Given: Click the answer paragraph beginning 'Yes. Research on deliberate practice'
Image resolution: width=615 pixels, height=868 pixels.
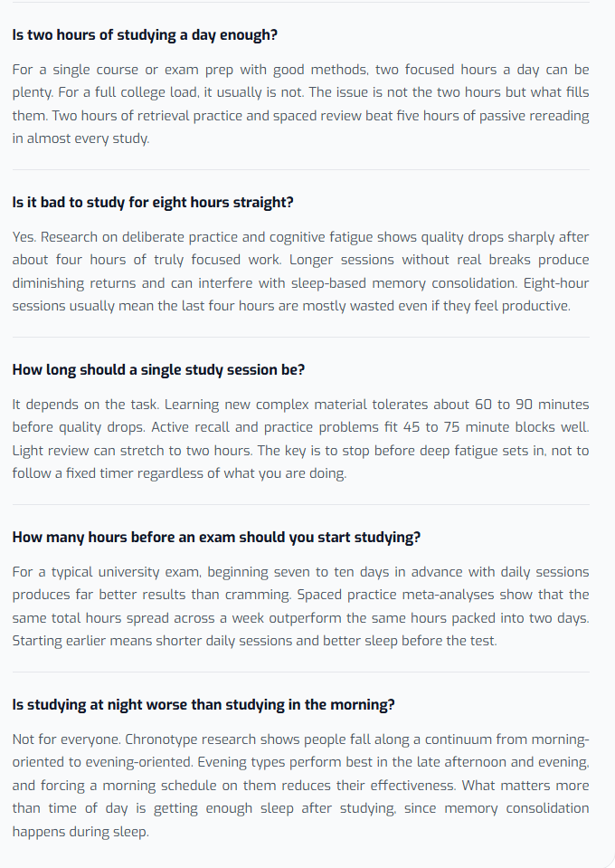Looking at the screenshot, I should pyautogui.click(x=300, y=272).
